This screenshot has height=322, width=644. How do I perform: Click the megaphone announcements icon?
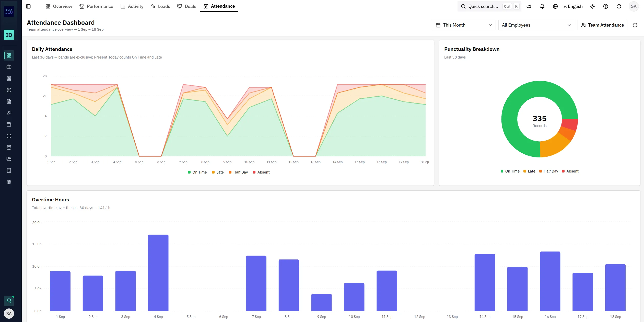point(529,6)
